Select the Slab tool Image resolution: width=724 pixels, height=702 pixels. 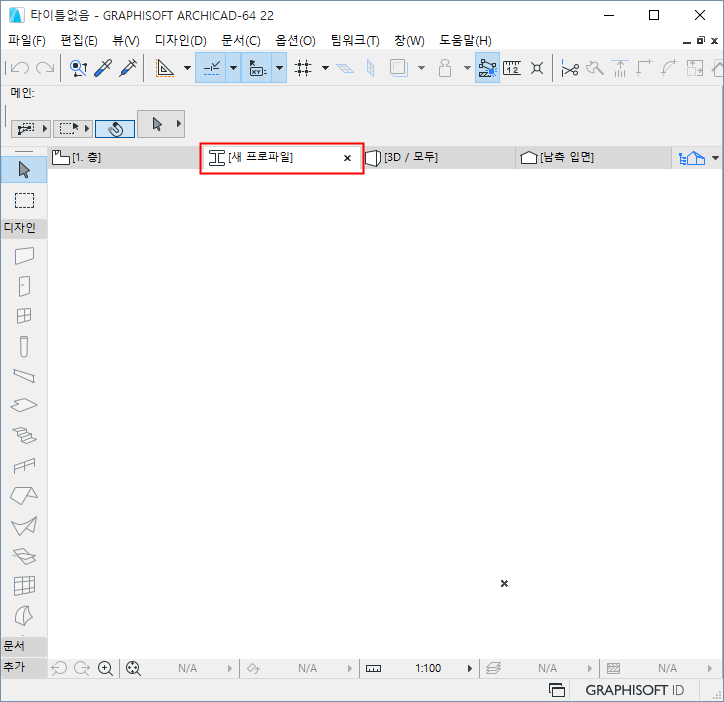point(24,405)
